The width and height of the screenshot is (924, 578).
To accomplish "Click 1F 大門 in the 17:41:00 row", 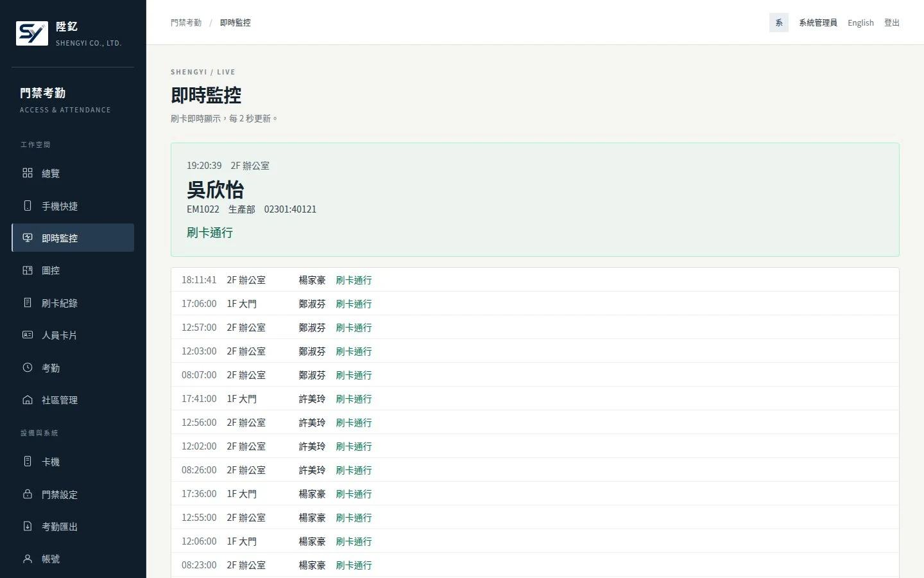I will click(242, 399).
